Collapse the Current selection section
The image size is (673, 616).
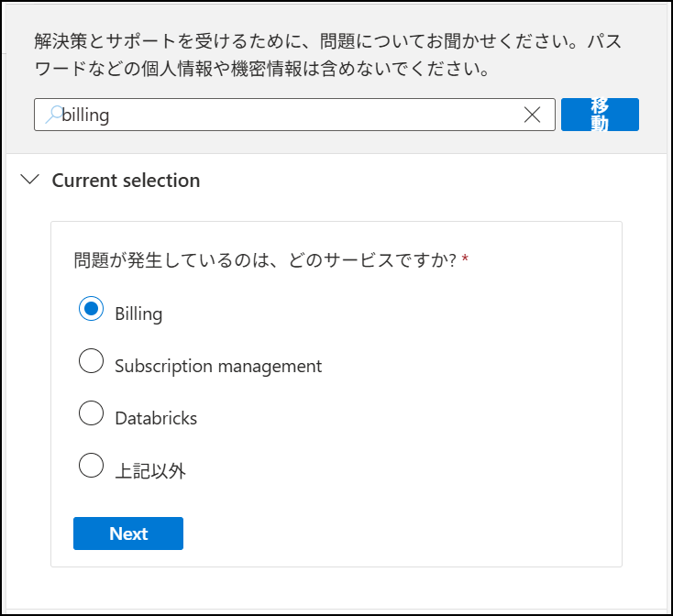pyautogui.click(x=30, y=180)
